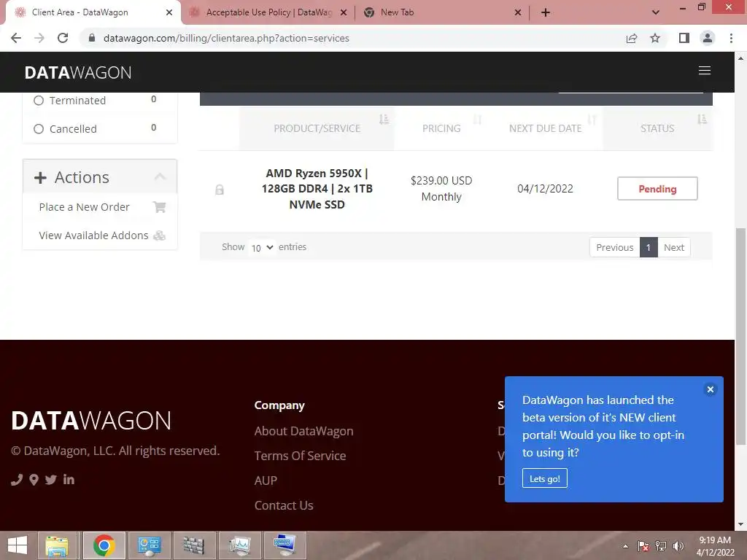Sort by Product/Service column
Viewport: 747px width, 560px height.
coord(317,128)
